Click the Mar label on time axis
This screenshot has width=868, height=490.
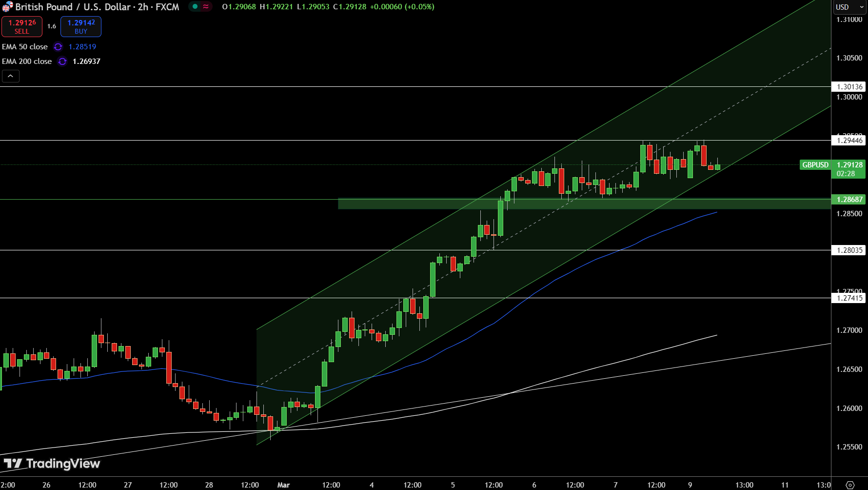pyautogui.click(x=283, y=485)
